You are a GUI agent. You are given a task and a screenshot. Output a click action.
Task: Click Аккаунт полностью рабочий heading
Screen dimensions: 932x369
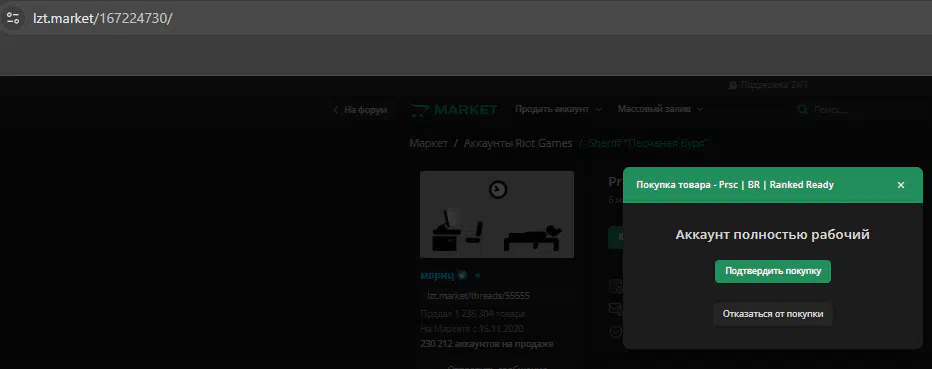click(773, 235)
